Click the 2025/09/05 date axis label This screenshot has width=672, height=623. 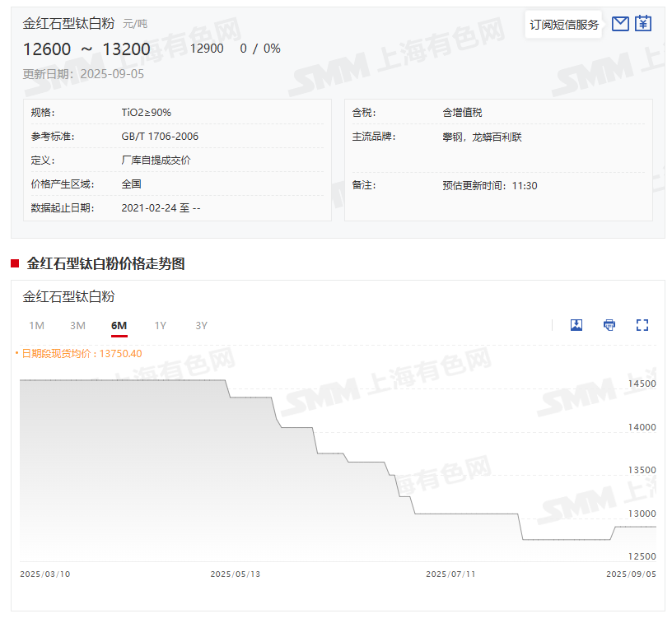631,574
